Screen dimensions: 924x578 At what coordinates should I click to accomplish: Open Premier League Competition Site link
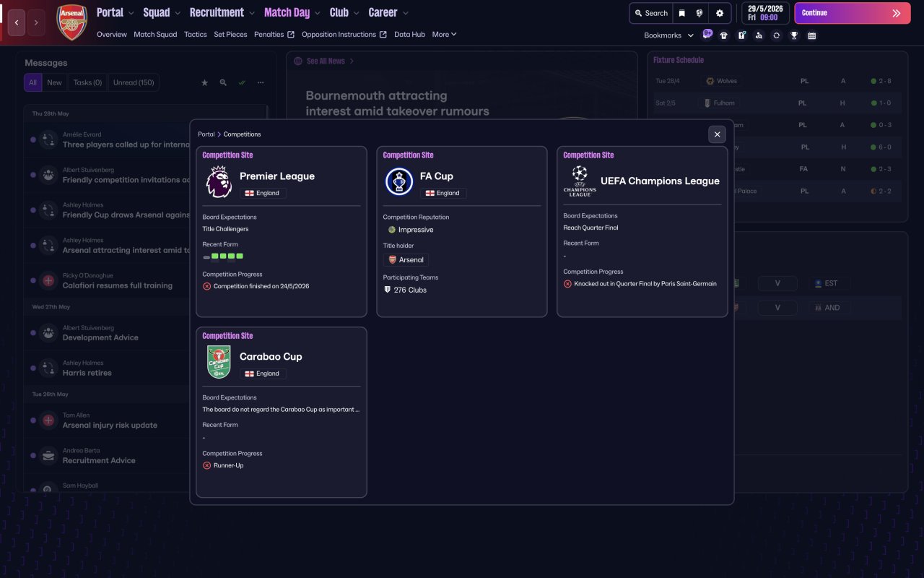(x=227, y=155)
